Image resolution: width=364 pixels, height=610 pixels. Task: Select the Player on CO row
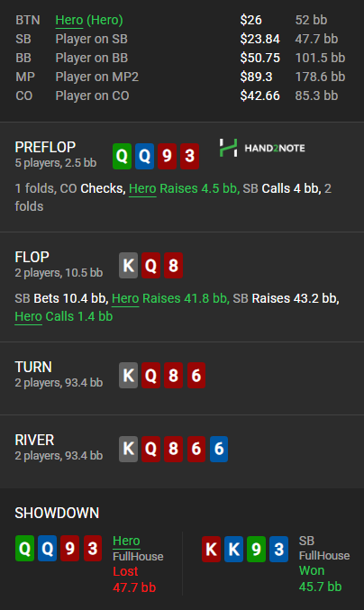tap(180, 96)
